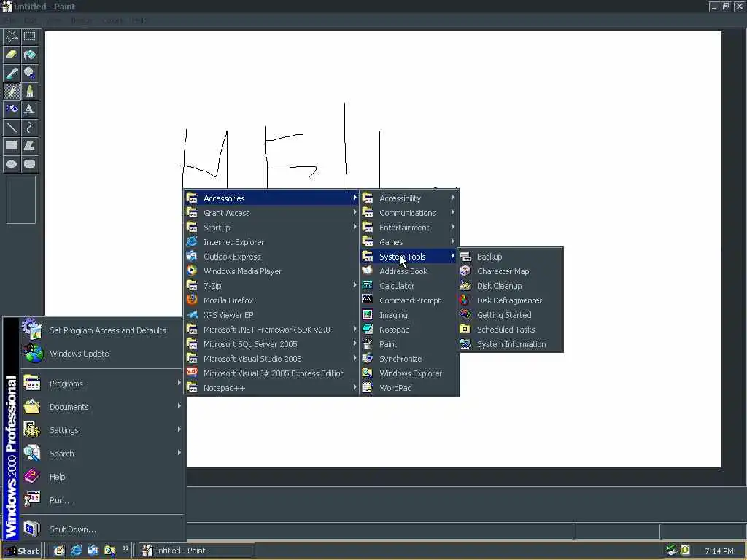747x560 pixels.
Task: Select the Fill With Color bucket tool
Action: coord(29,55)
